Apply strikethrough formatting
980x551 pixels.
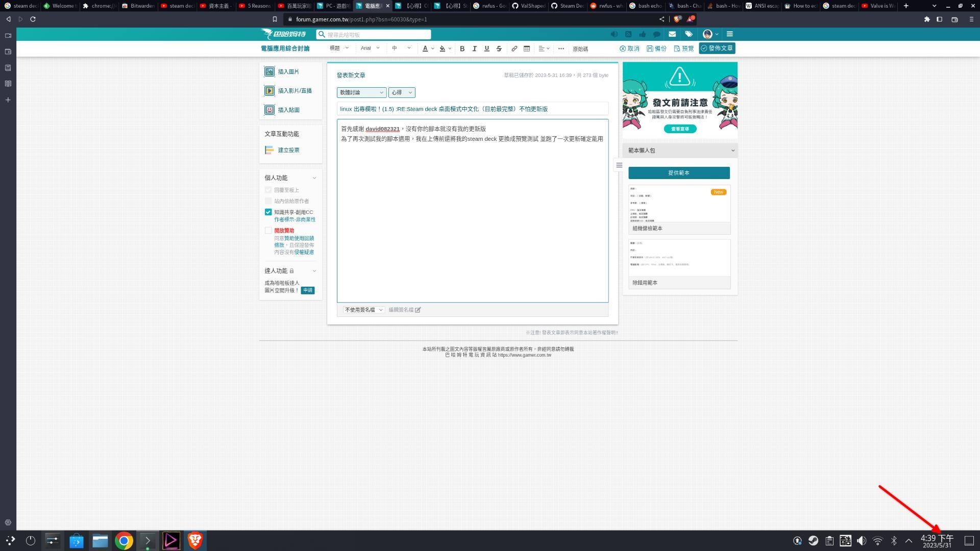click(x=499, y=48)
